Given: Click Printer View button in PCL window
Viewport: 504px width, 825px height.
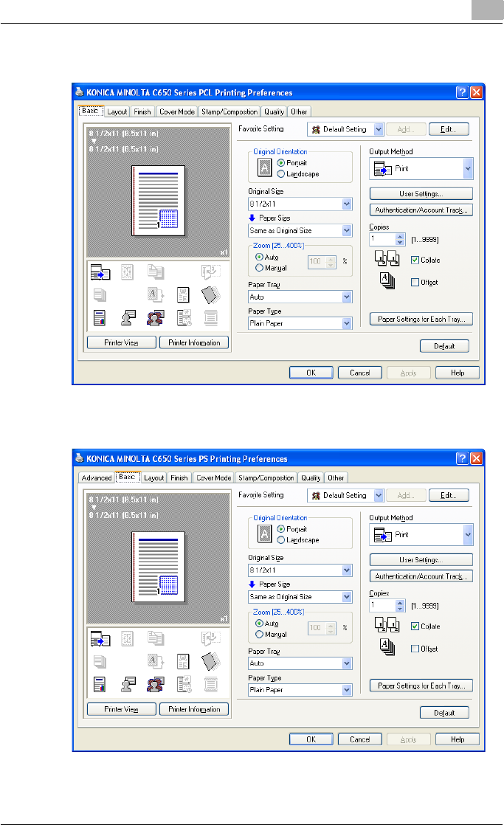Looking at the screenshot, I should [122, 342].
